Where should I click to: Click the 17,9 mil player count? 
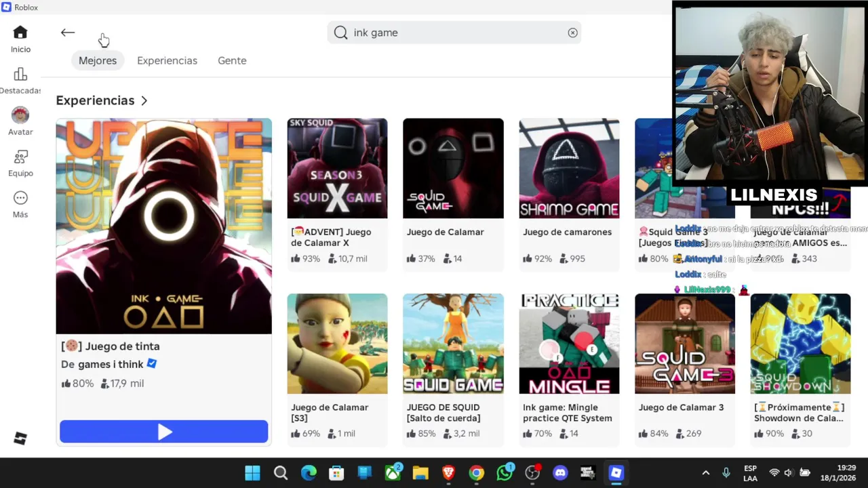point(122,384)
